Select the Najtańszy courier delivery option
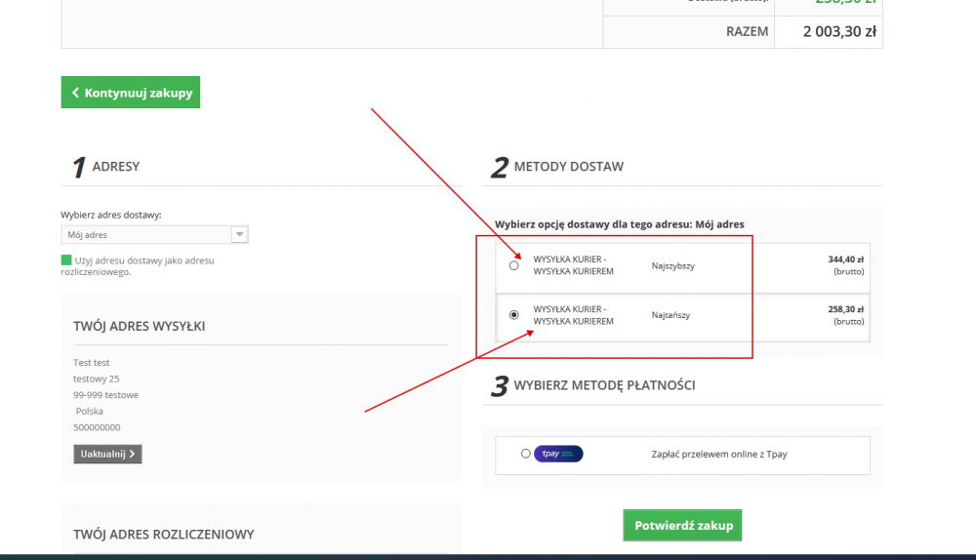 [x=513, y=315]
